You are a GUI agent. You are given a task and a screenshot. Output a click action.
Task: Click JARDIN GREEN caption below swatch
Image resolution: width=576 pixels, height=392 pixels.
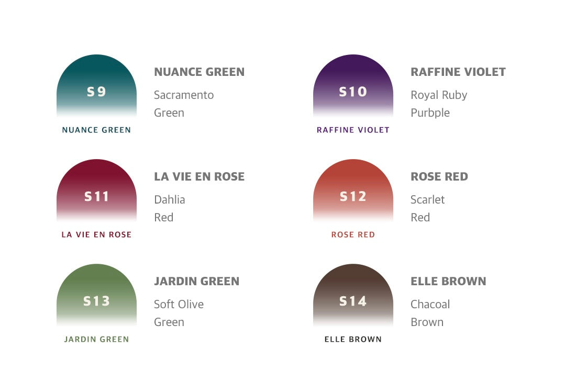pyautogui.click(x=96, y=339)
